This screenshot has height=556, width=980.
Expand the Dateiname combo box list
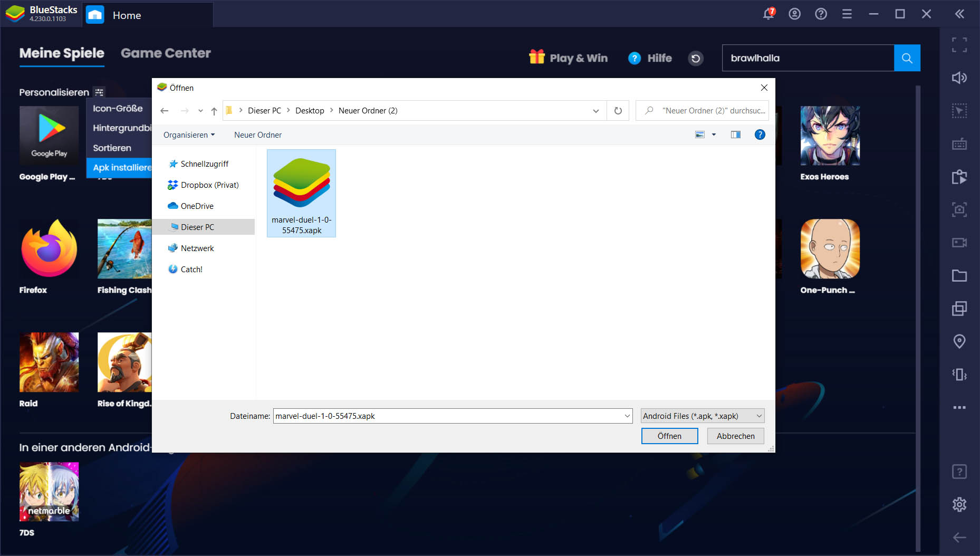tap(627, 416)
